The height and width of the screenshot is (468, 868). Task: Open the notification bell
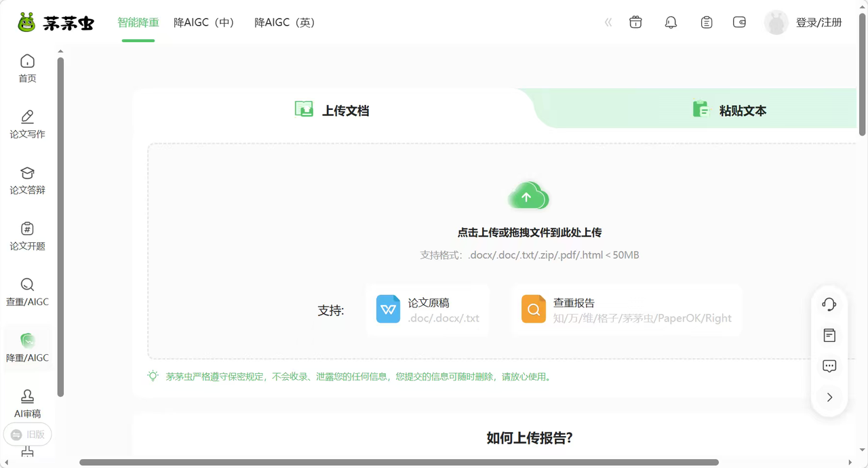click(671, 22)
